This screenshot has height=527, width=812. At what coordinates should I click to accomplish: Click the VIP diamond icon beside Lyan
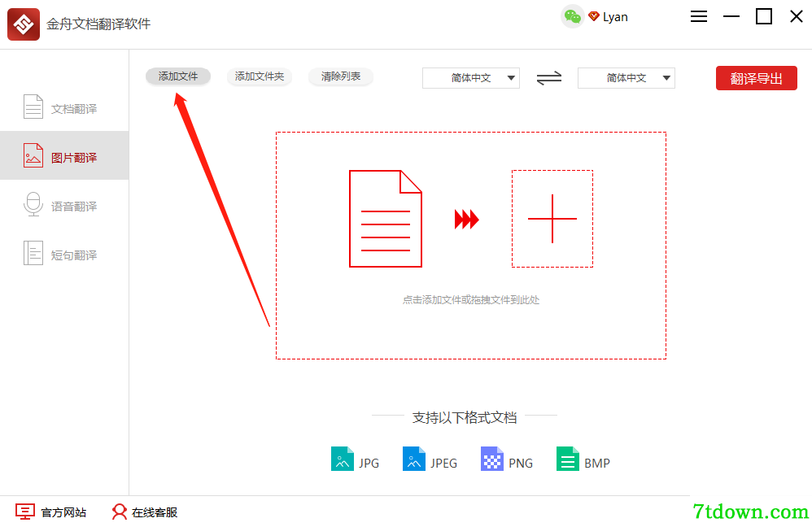[x=593, y=16]
